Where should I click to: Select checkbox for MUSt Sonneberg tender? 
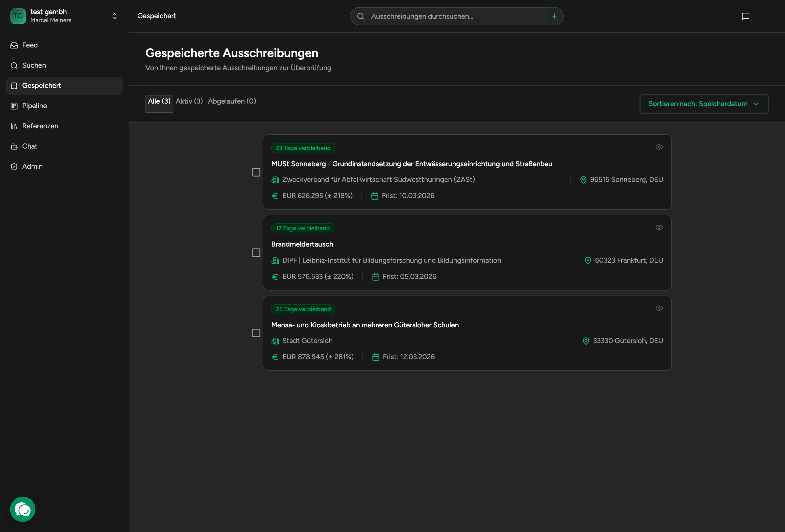(256, 172)
